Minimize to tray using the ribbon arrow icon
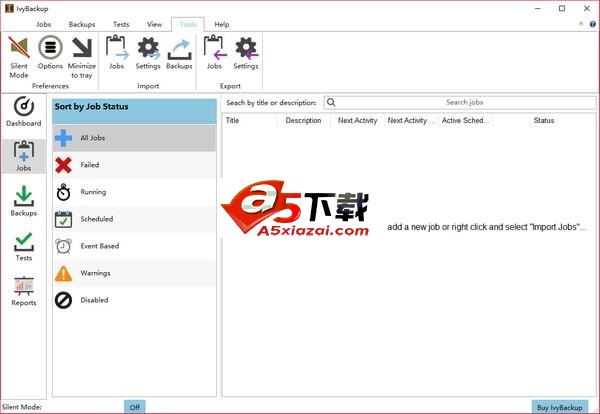This screenshot has height=414, width=600. pos(82,57)
